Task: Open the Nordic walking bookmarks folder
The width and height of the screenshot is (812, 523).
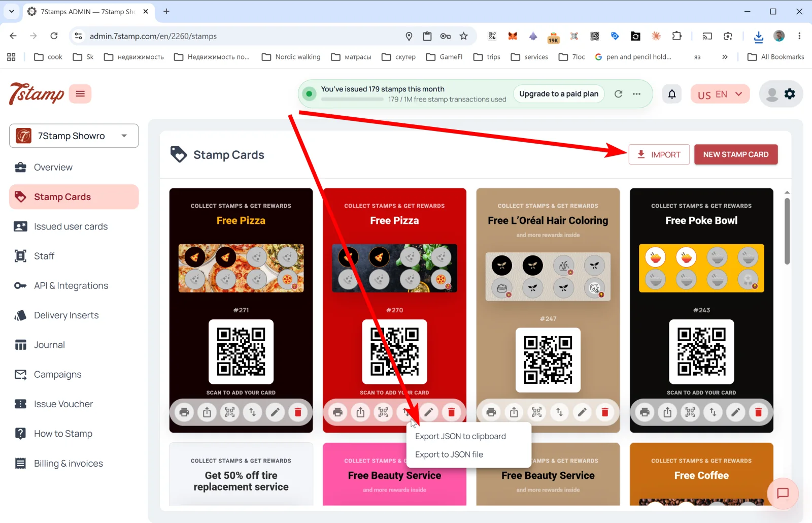Action: tap(291, 57)
